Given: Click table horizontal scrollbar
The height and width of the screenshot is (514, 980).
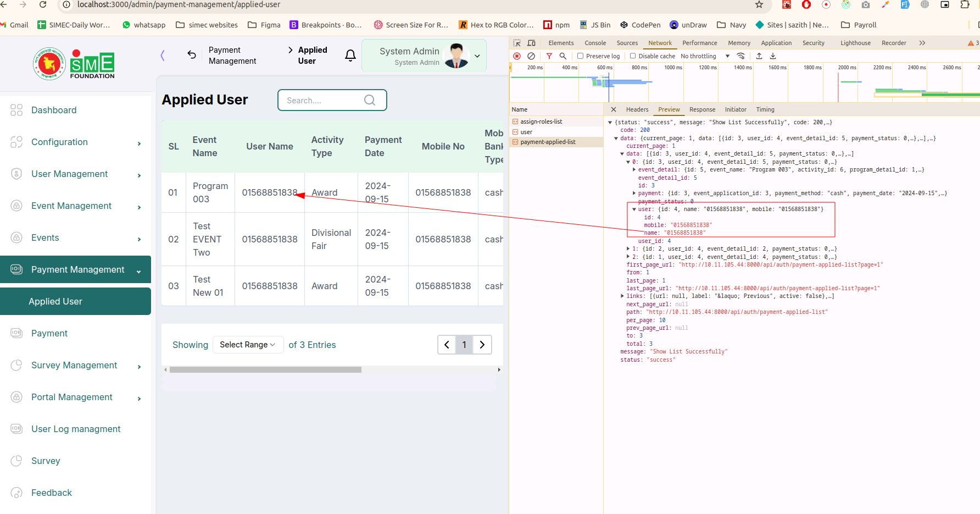Looking at the screenshot, I should (265, 370).
